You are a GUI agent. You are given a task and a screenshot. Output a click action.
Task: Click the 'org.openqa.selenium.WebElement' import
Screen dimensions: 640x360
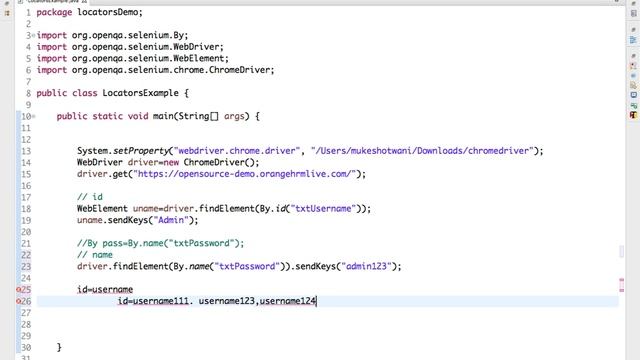point(150,58)
